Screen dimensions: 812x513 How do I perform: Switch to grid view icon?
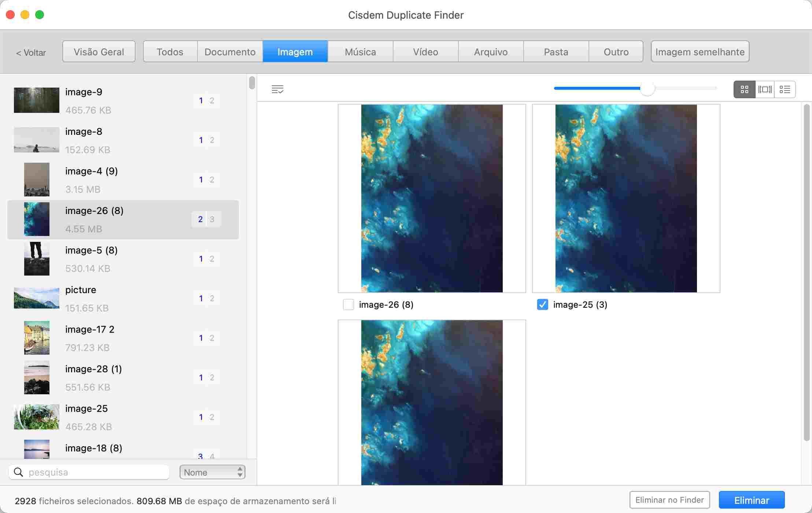click(745, 89)
